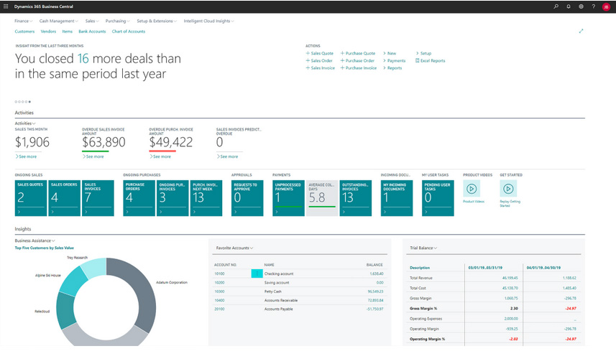Expand the Setup actions group

coord(423,53)
